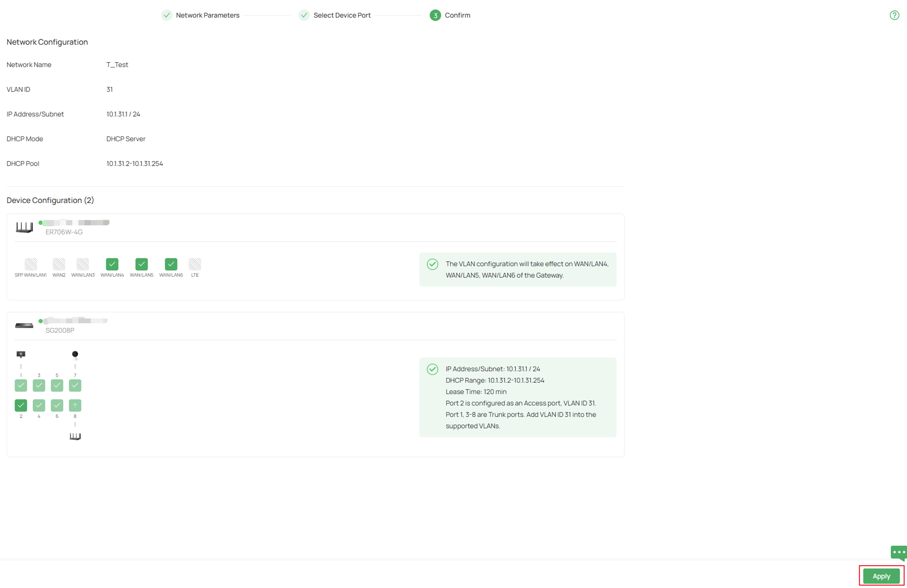Return to Select Device Port step
This screenshot has width=907, height=588.
pyautogui.click(x=335, y=15)
